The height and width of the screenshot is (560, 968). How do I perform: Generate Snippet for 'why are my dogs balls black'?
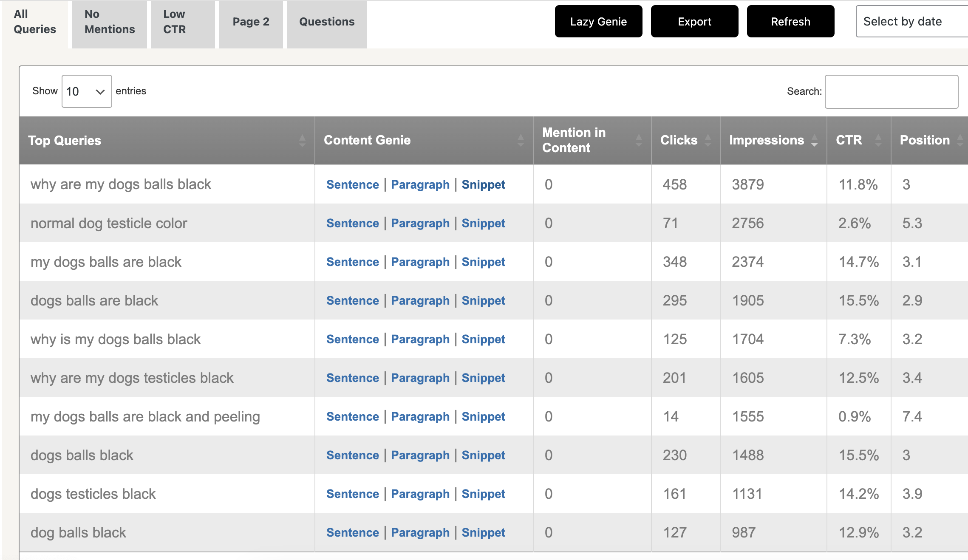[x=483, y=185]
